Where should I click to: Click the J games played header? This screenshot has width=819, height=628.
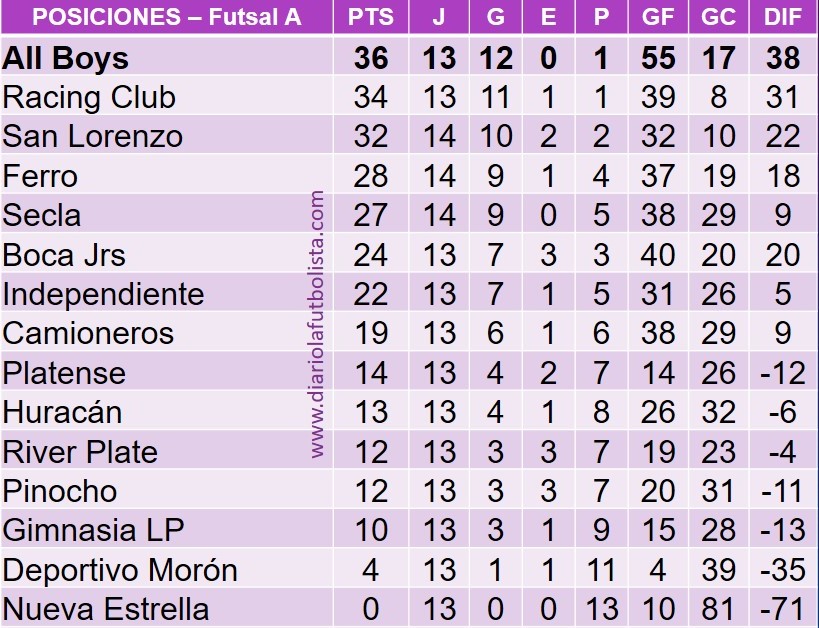click(439, 17)
